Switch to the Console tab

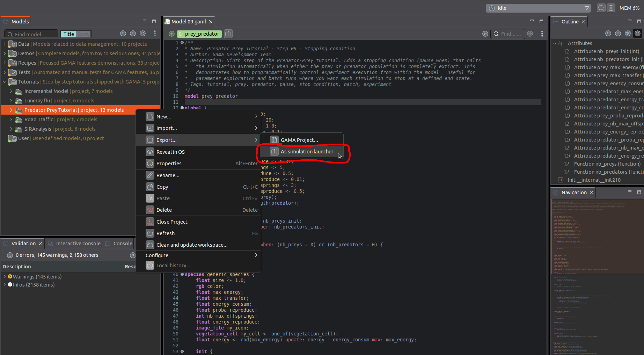point(119,244)
